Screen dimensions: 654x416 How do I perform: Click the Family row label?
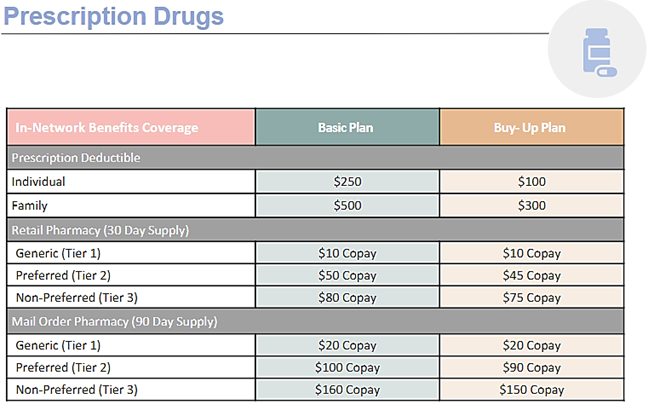pos(31,206)
